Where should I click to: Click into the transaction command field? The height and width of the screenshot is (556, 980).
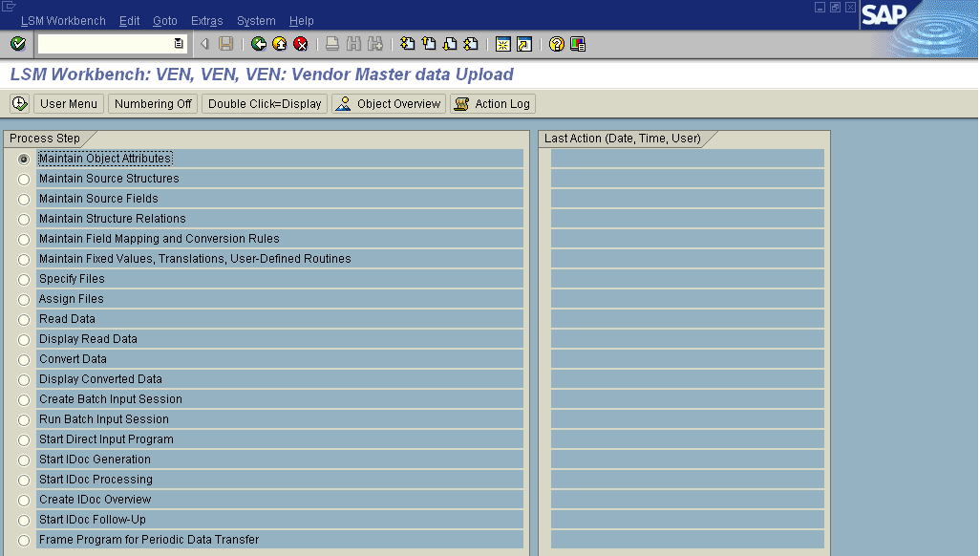point(105,44)
